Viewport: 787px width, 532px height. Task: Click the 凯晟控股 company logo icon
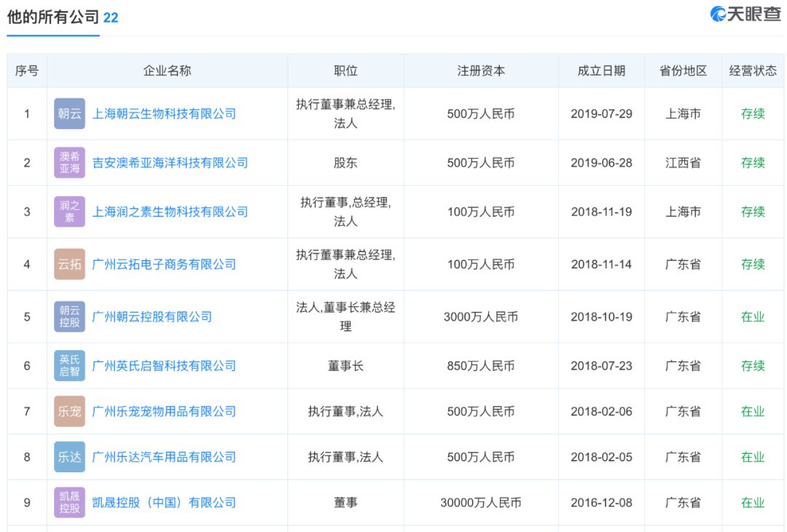coord(70,502)
